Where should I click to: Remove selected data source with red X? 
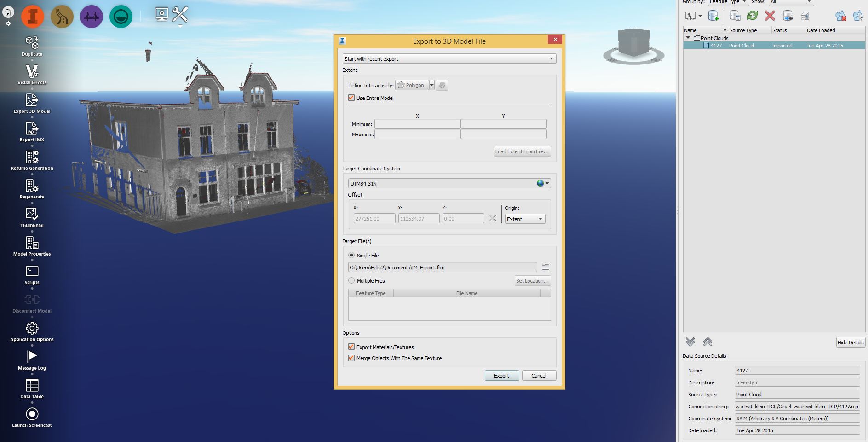[770, 15]
